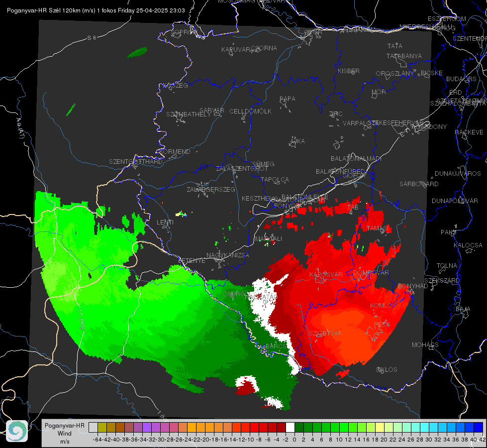This screenshot has width=487, height=448.
Task: Select the ZALAEGERSZEG label
Action: pos(211,189)
